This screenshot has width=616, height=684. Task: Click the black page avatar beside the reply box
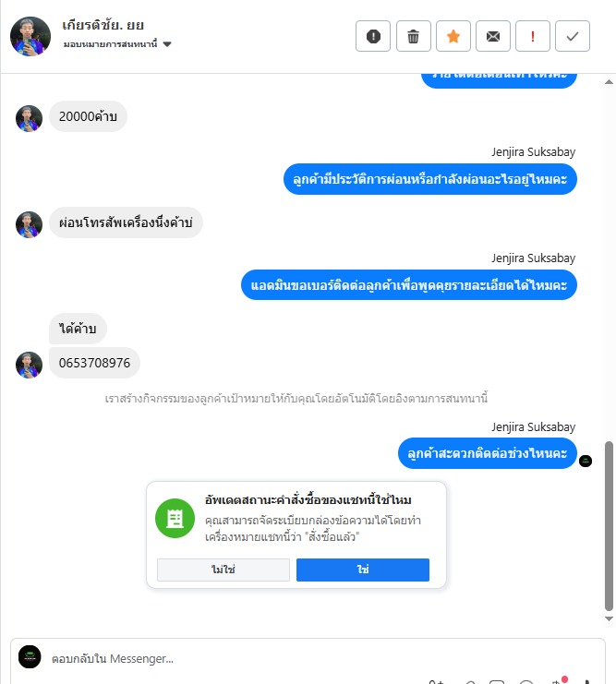(x=30, y=656)
